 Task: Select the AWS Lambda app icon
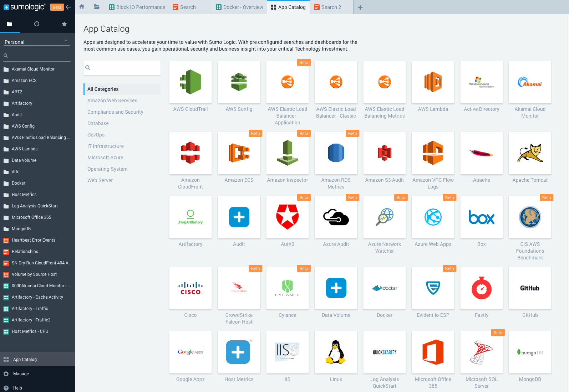click(x=433, y=82)
